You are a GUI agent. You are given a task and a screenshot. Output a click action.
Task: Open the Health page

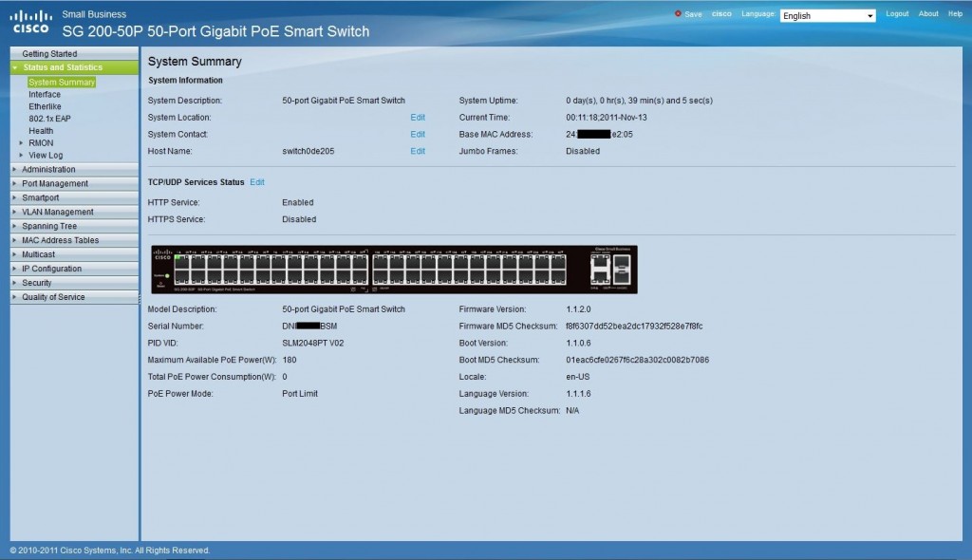tap(41, 131)
